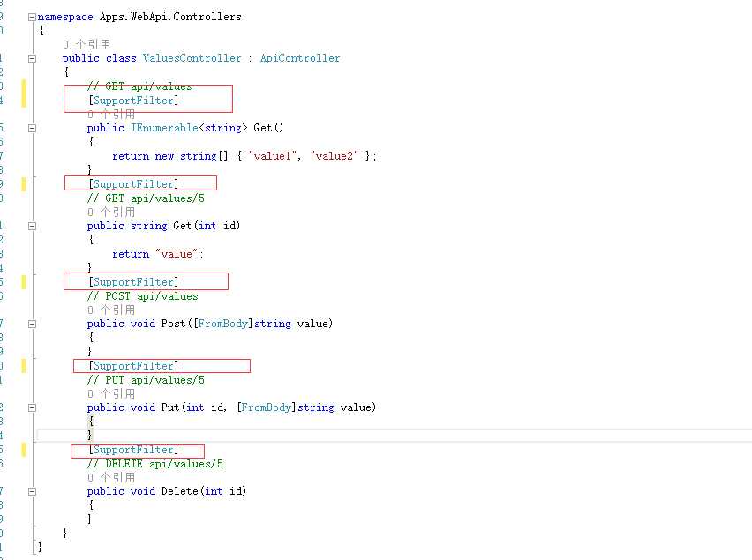This screenshot has width=752, height=560.
Task: Click the IEnumerable type in Get()
Action: click(164, 128)
